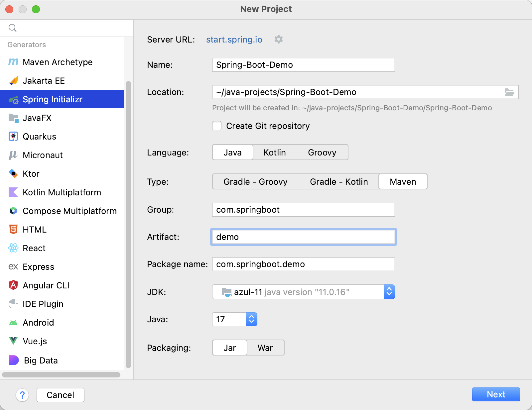
Task: Select Compose Multiplatform generator
Action: pos(62,211)
